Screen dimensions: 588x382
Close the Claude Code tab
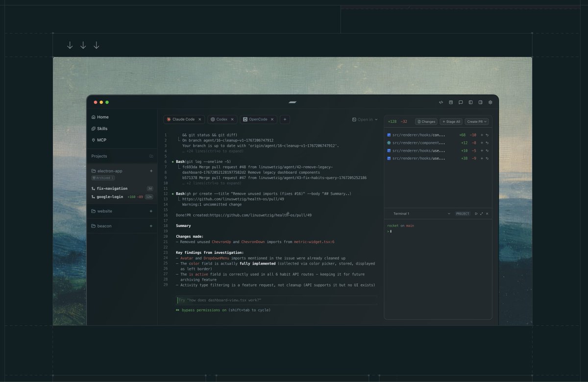(x=200, y=119)
